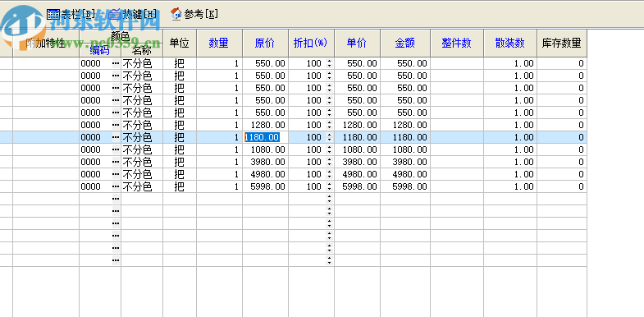Click the 单位 column header
This screenshot has width=644, height=317.
pos(180,43)
